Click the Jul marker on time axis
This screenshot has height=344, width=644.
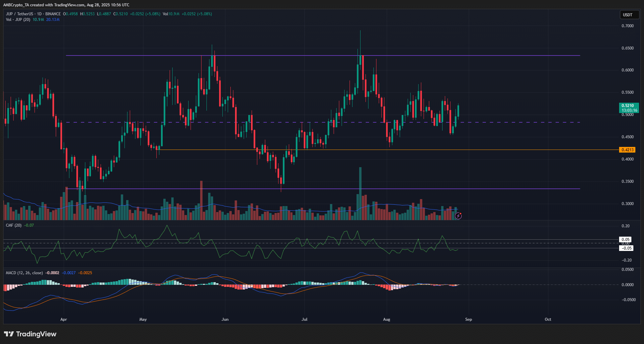pos(304,319)
